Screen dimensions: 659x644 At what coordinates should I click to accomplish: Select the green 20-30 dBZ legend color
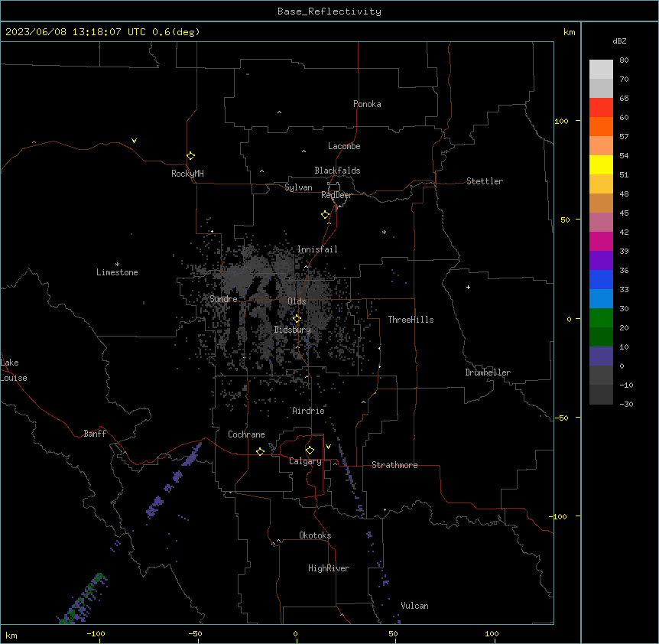point(601,318)
